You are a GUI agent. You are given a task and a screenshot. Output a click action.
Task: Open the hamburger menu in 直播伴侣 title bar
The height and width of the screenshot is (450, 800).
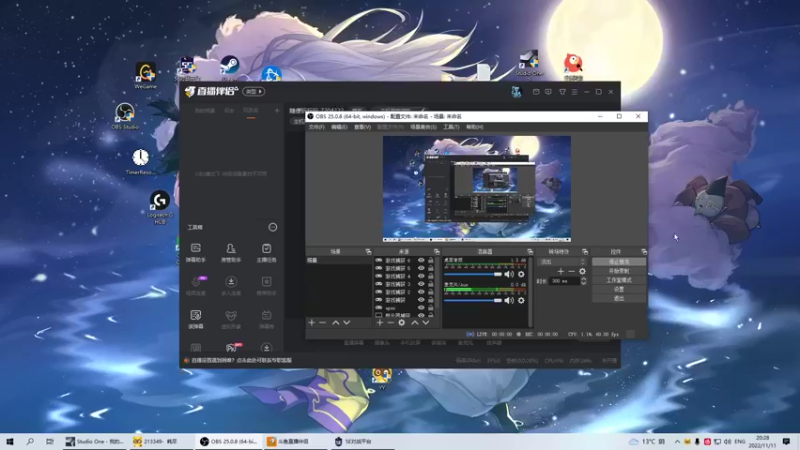click(574, 92)
